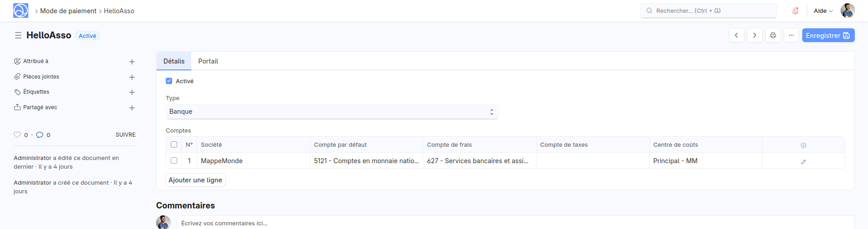This screenshot has height=229, width=868.
Task: Go to previous document arrow
Action: 736,35
